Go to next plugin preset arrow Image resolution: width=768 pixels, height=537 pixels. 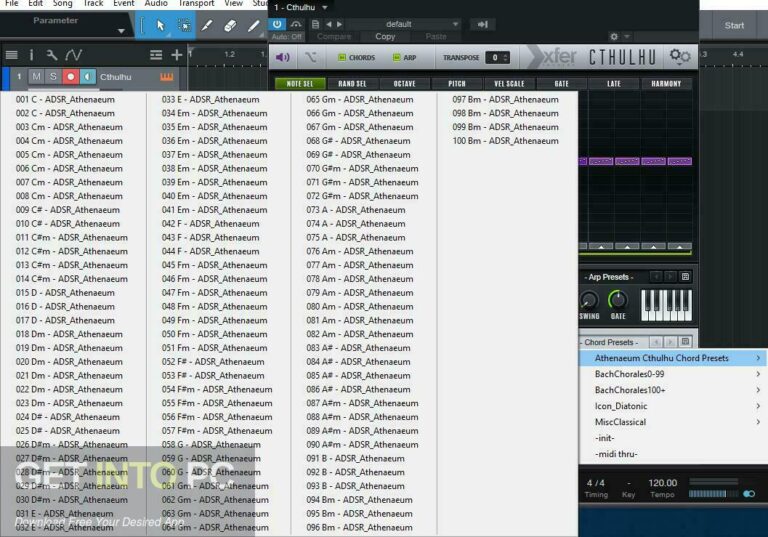tap(339, 24)
